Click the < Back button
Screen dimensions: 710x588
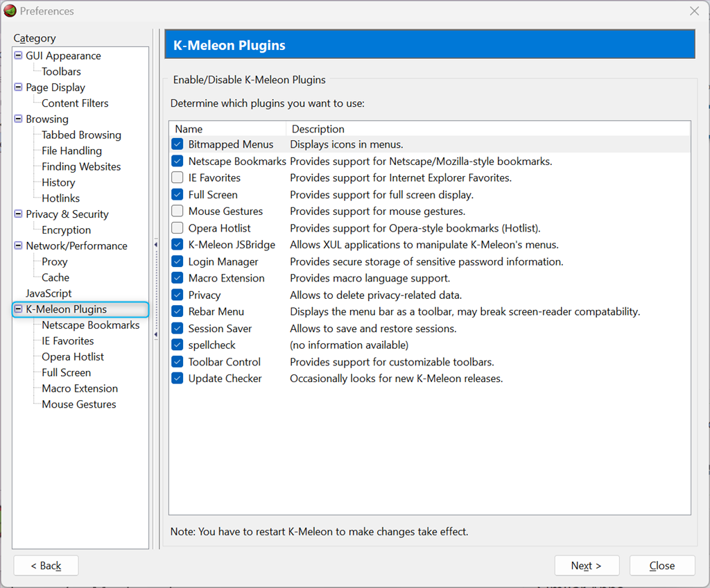coord(46,565)
